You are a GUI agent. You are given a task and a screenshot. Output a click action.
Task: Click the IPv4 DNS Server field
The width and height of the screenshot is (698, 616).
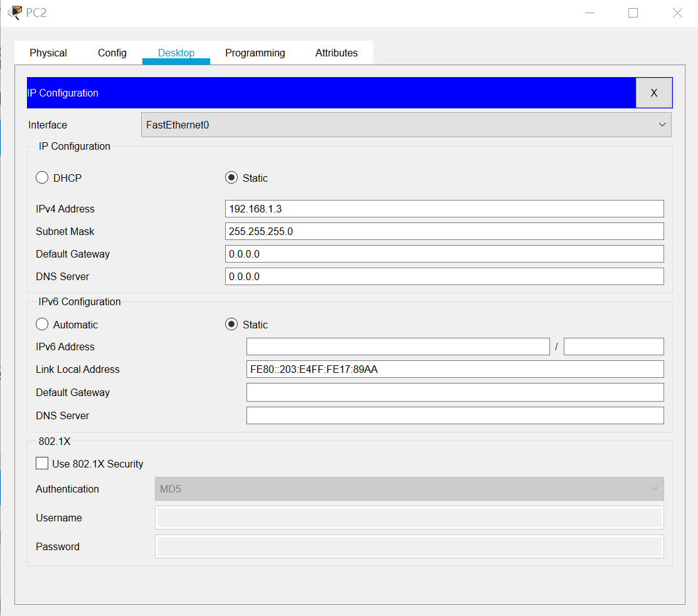[x=444, y=276]
